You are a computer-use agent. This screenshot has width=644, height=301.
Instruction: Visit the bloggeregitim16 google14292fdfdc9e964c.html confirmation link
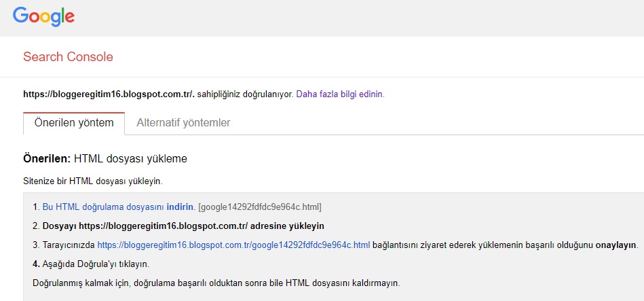point(233,245)
